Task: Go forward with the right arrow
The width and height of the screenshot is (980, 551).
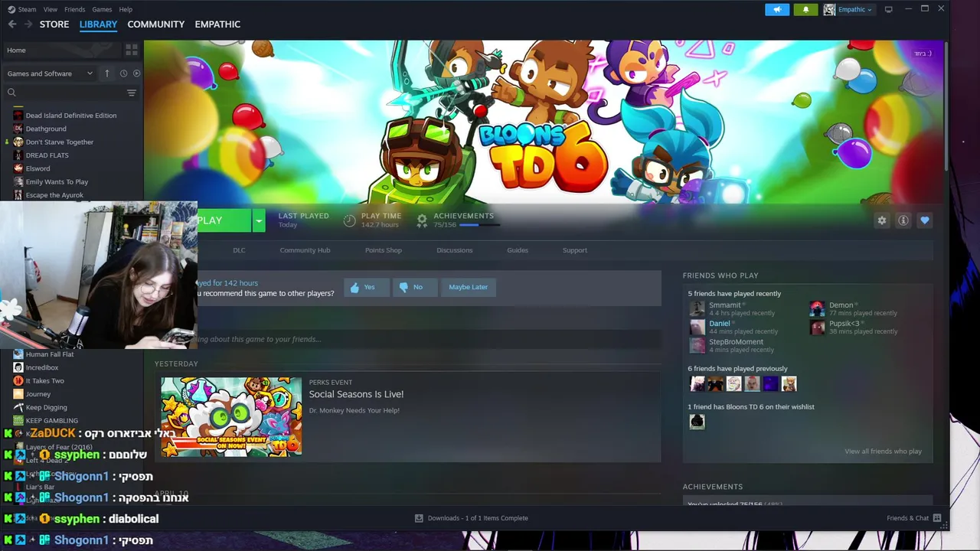Action: 29,24
